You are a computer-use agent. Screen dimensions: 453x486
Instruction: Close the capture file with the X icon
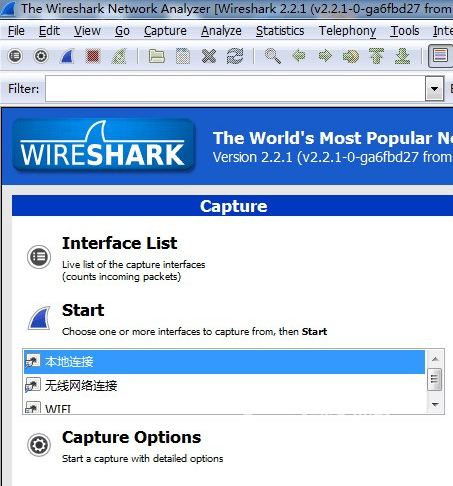click(209, 56)
